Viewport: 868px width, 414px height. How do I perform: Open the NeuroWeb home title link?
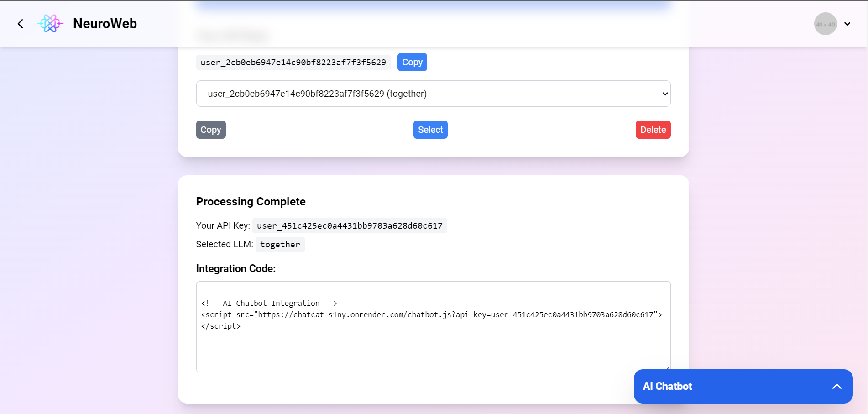point(105,24)
